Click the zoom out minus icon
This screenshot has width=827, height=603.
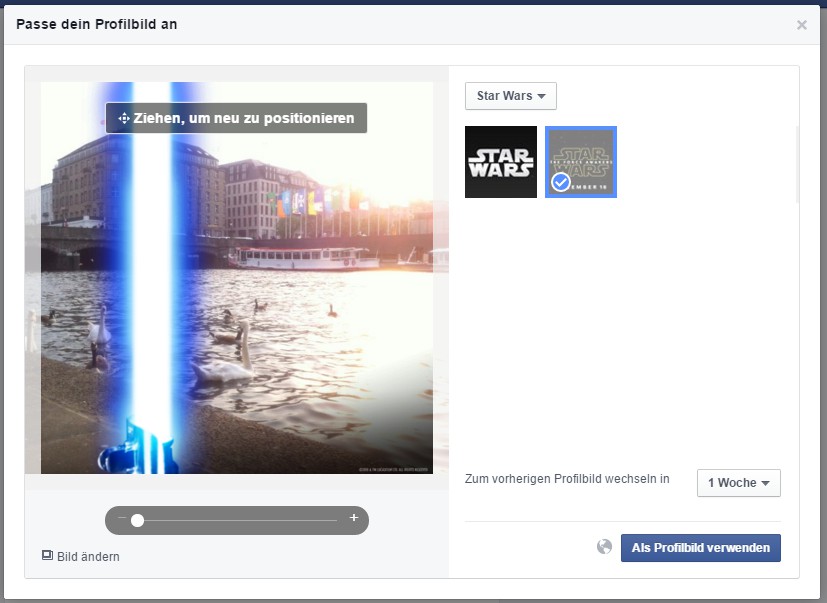click(x=122, y=519)
